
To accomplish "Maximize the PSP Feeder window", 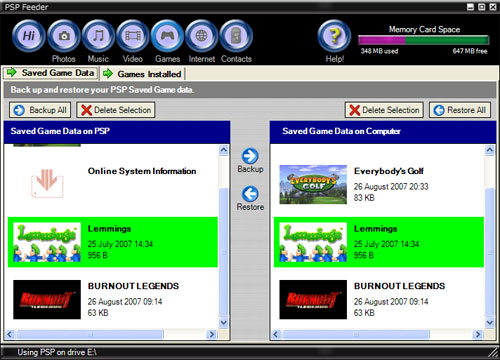I will point(481,7).
